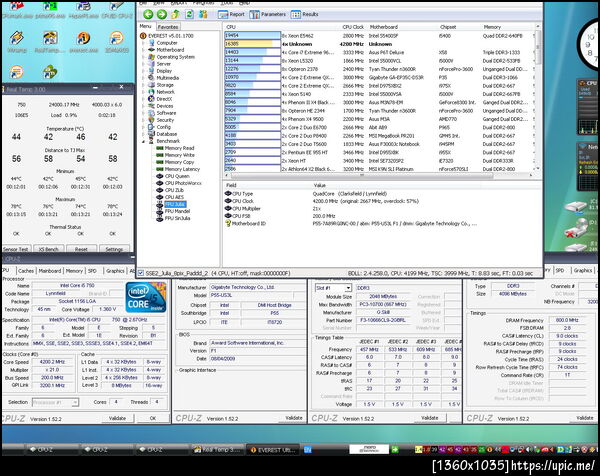
Task: Switch to Favorites tab in EVEREST
Action: click(x=168, y=27)
